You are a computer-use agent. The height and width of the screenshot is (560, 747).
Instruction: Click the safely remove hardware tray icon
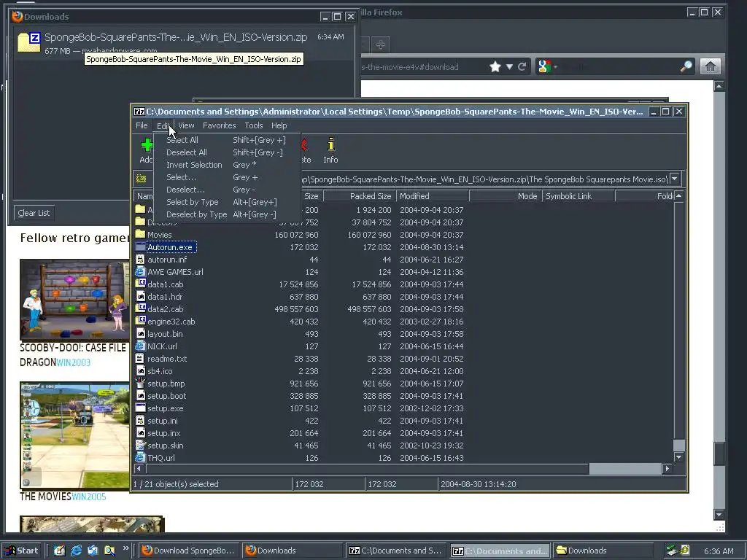672,551
